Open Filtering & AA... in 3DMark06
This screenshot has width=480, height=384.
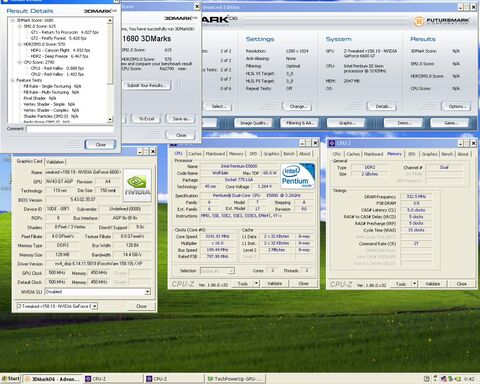point(299,123)
